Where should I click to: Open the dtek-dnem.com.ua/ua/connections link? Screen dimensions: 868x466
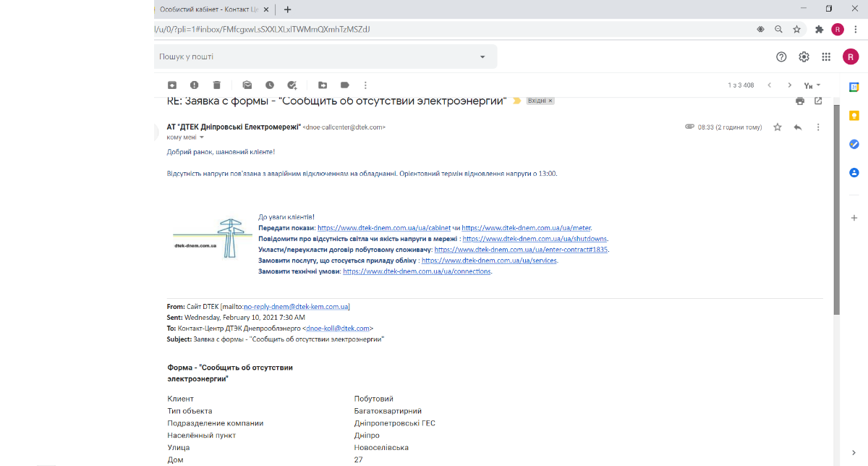(417, 271)
